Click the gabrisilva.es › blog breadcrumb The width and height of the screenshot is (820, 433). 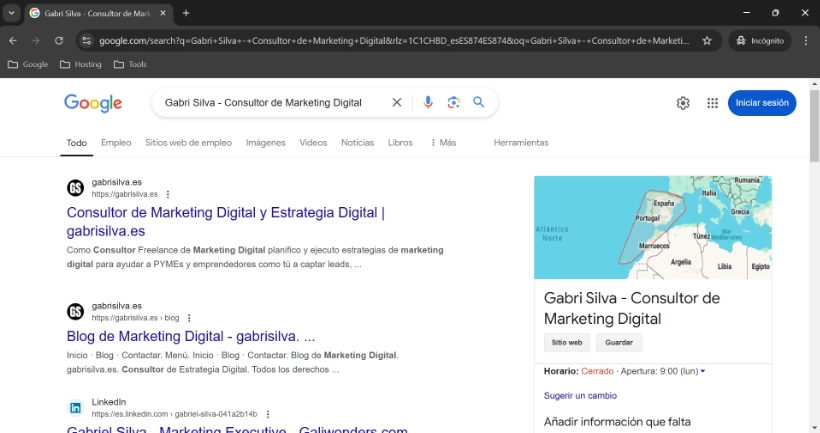(x=135, y=318)
